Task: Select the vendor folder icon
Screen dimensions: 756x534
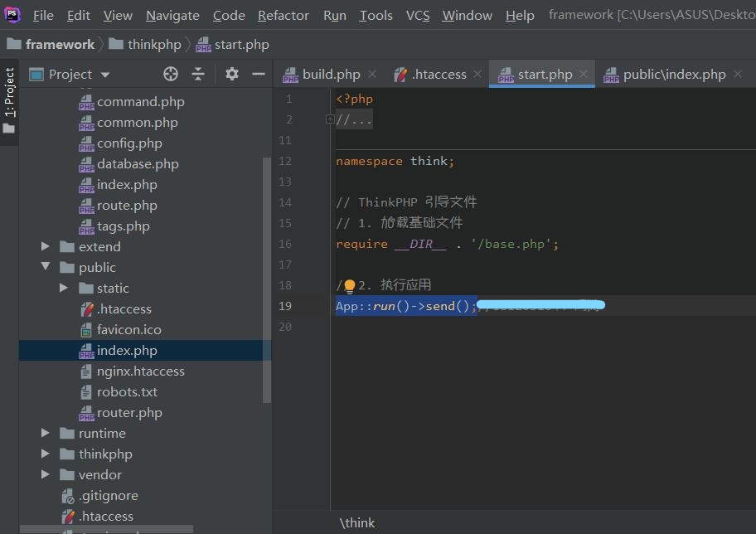Action: (67, 475)
